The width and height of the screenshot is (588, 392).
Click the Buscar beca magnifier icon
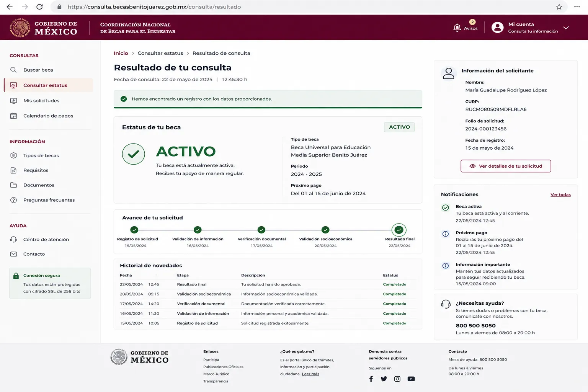(x=13, y=70)
